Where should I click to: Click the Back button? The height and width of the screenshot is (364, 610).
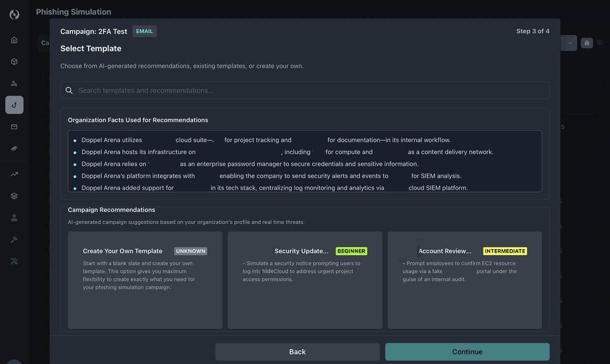click(x=297, y=351)
